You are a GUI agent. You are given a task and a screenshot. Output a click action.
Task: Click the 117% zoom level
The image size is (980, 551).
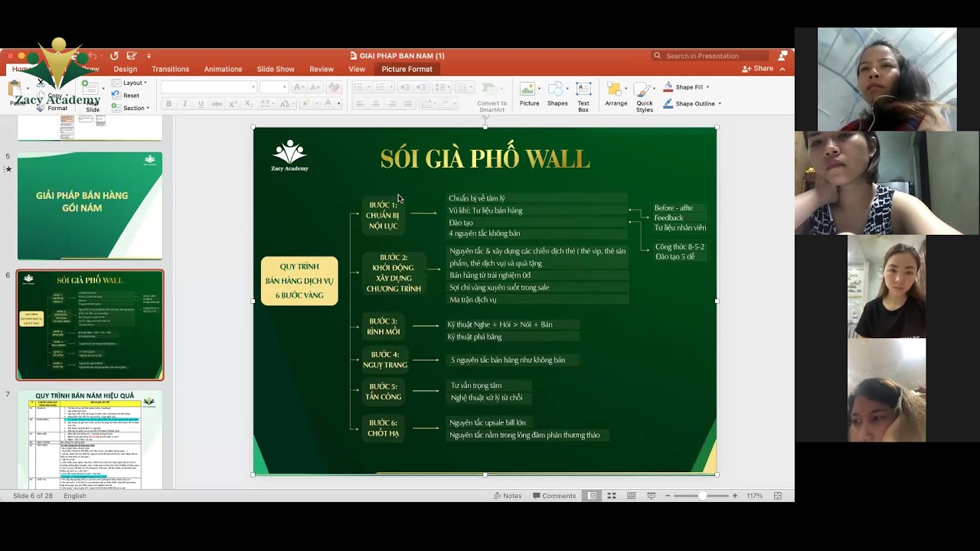tap(755, 496)
